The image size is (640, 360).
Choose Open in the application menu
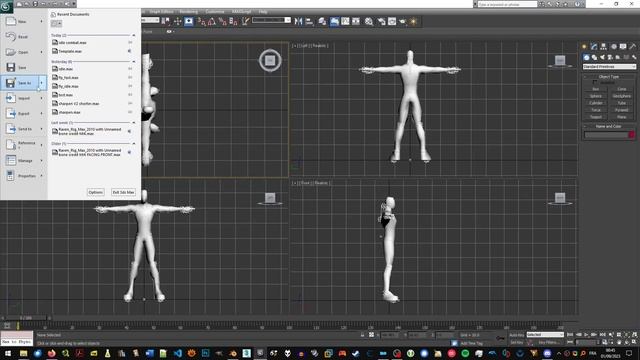(x=24, y=52)
